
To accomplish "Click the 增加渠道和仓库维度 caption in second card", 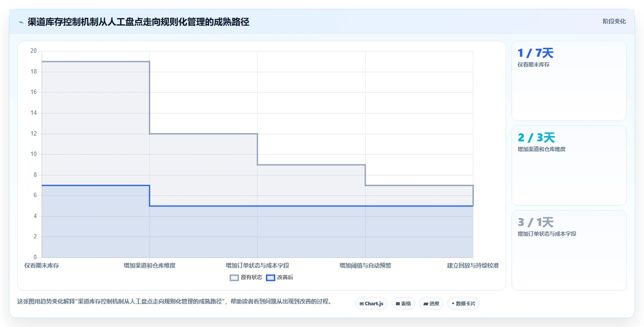I will click(x=542, y=149).
